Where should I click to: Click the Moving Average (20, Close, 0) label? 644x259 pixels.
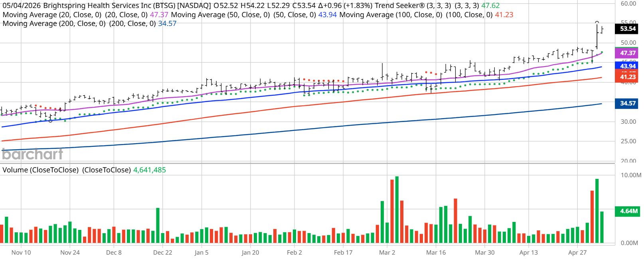click(52, 15)
